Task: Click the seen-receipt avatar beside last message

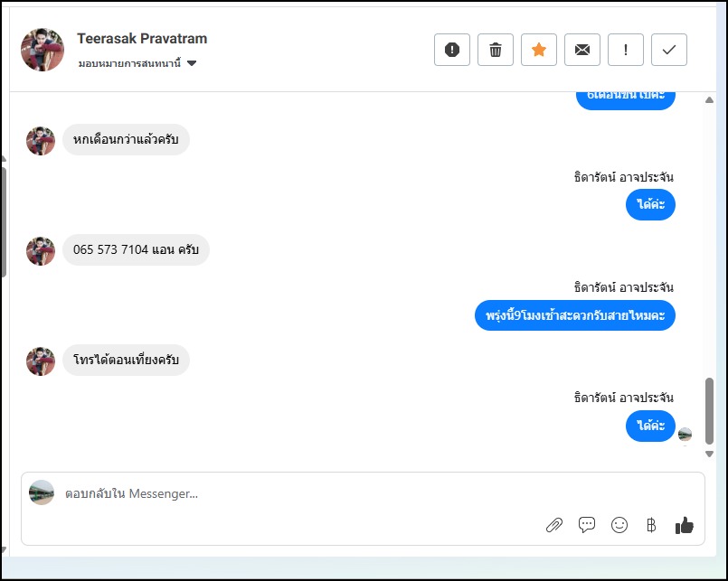Action: pos(685,435)
